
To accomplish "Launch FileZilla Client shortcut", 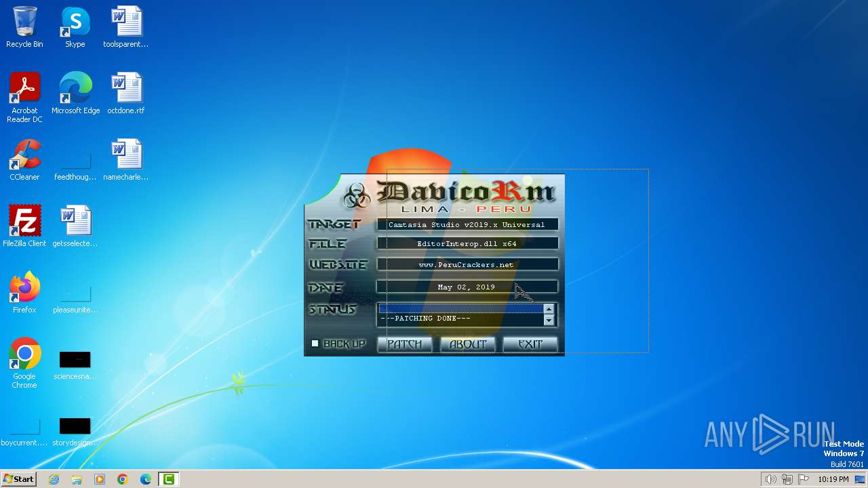I will coord(24,226).
